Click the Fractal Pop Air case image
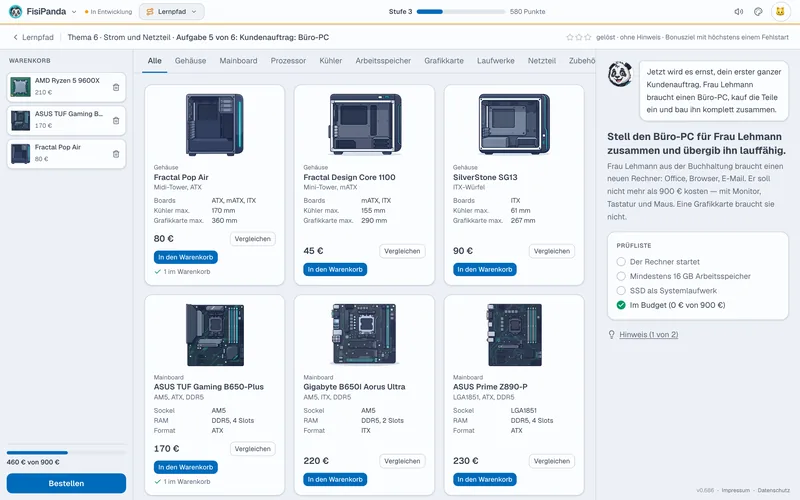Screen dimensions: 800x500 pyautogui.click(x=214, y=124)
